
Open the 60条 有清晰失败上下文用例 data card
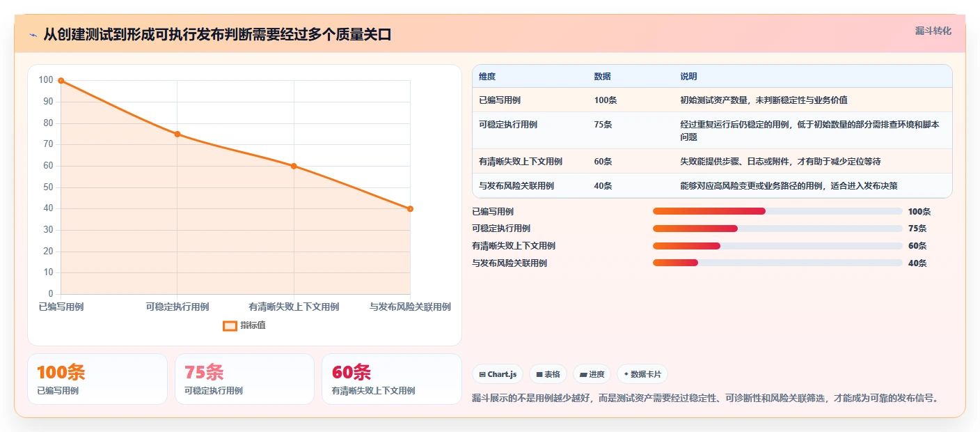point(392,379)
